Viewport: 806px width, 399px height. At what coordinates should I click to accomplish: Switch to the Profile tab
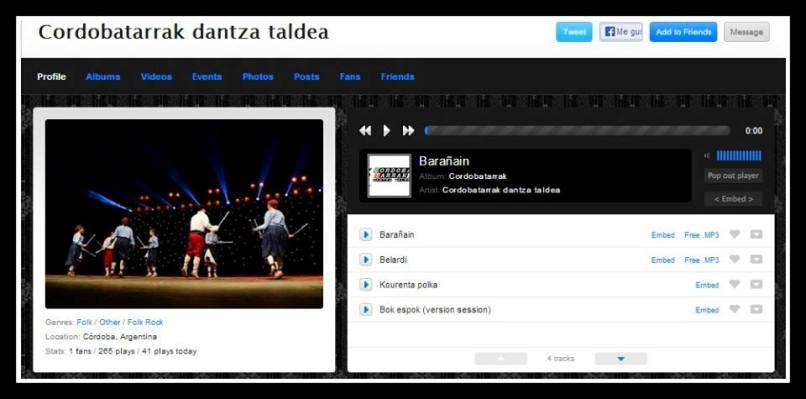click(51, 77)
